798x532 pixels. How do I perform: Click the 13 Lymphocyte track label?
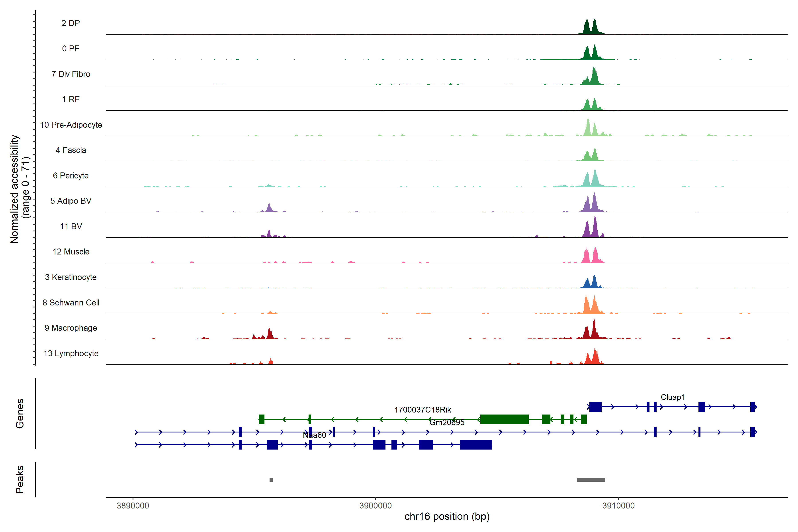coord(71,354)
